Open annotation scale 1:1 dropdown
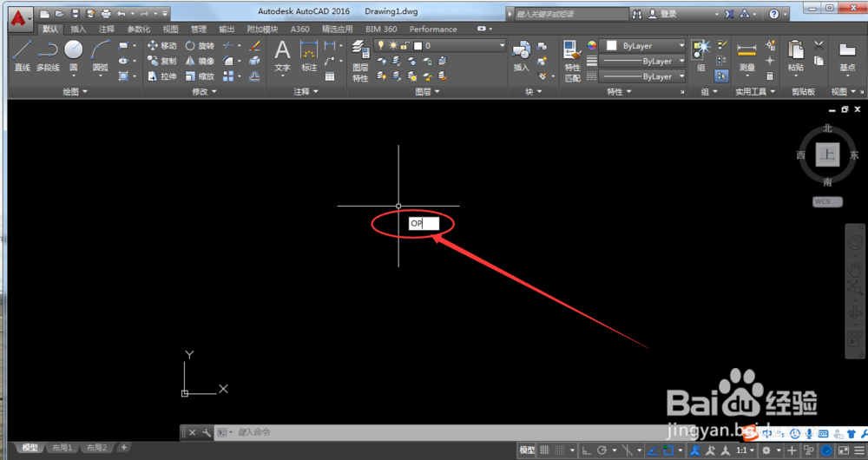The image size is (868, 460). [745, 450]
